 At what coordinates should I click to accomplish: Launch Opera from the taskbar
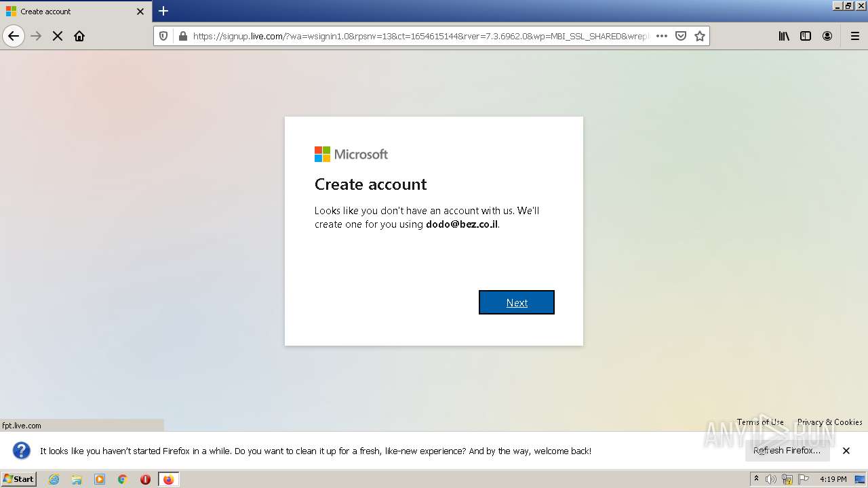coord(145,479)
